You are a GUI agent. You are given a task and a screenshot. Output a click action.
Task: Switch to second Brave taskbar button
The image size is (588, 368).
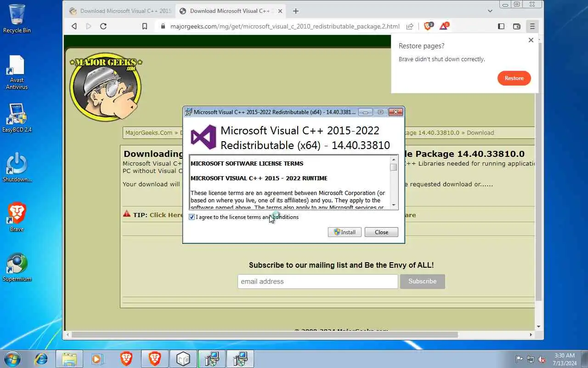pos(155,359)
